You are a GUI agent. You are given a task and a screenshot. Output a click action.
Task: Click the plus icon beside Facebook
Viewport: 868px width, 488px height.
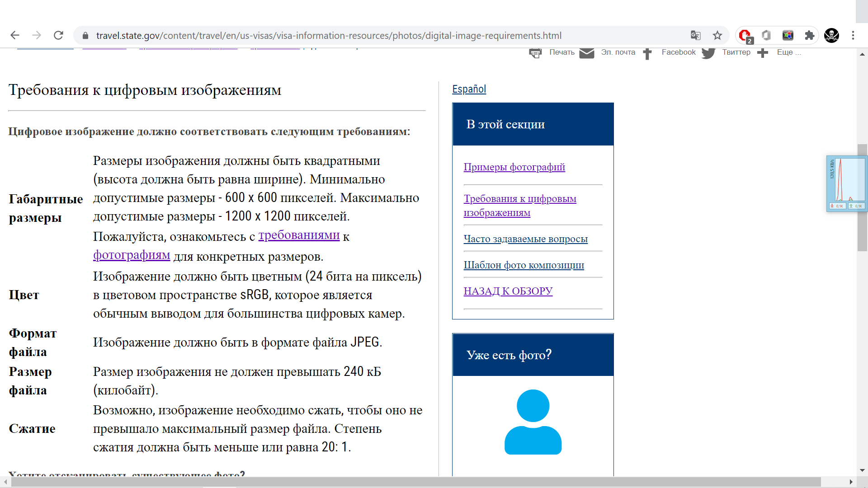(x=647, y=53)
